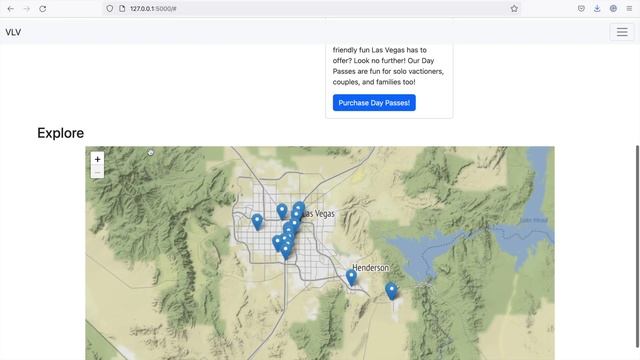Go back to the previous page

(11, 9)
